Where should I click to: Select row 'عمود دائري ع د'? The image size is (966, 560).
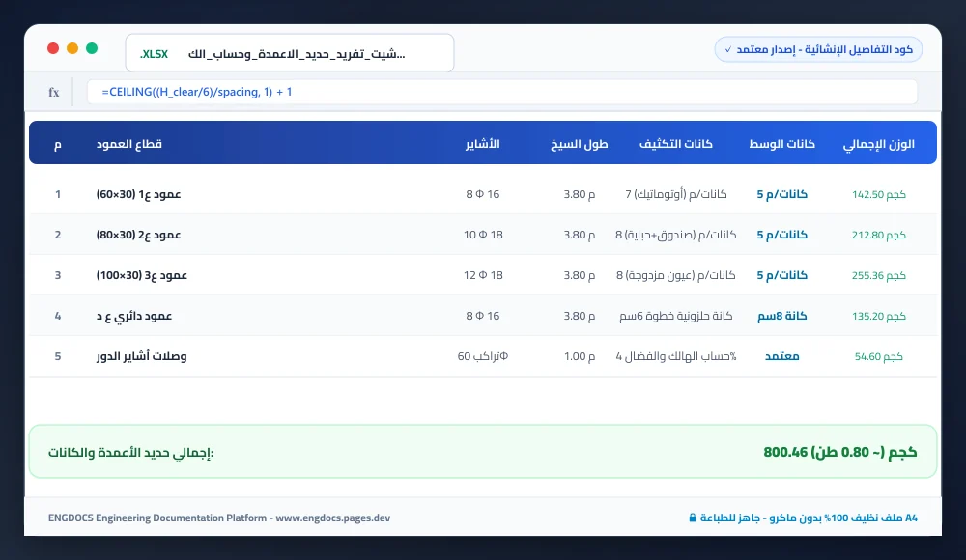483,316
